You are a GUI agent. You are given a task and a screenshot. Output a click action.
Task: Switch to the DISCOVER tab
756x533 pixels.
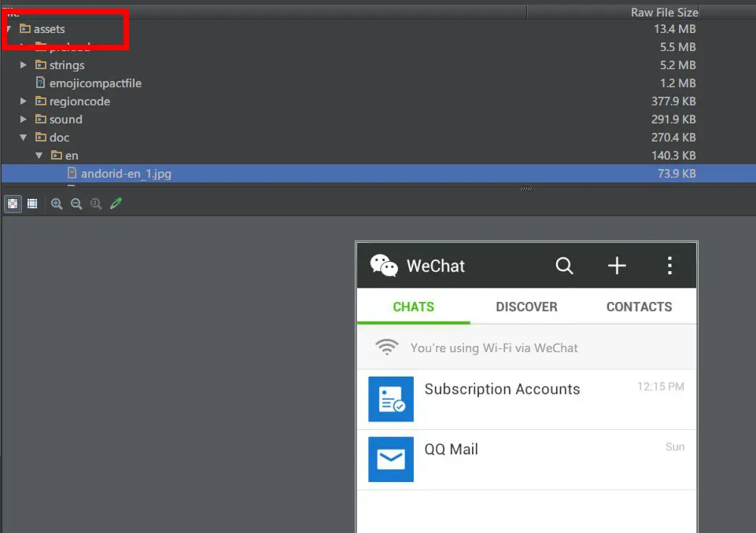526,307
